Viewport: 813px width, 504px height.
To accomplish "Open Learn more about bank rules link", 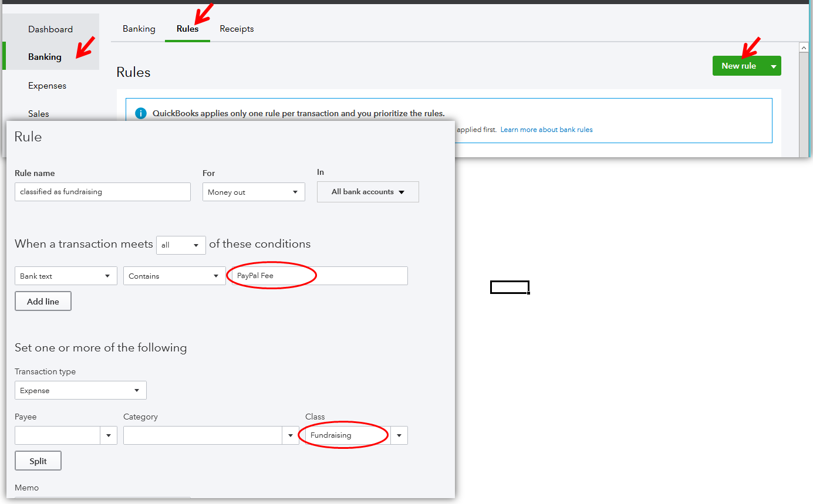I will (547, 130).
